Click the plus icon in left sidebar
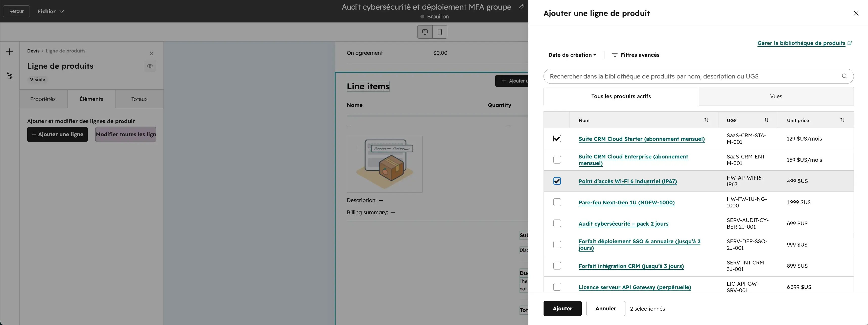The image size is (868, 325). pyautogui.click(x=9, y=51)
